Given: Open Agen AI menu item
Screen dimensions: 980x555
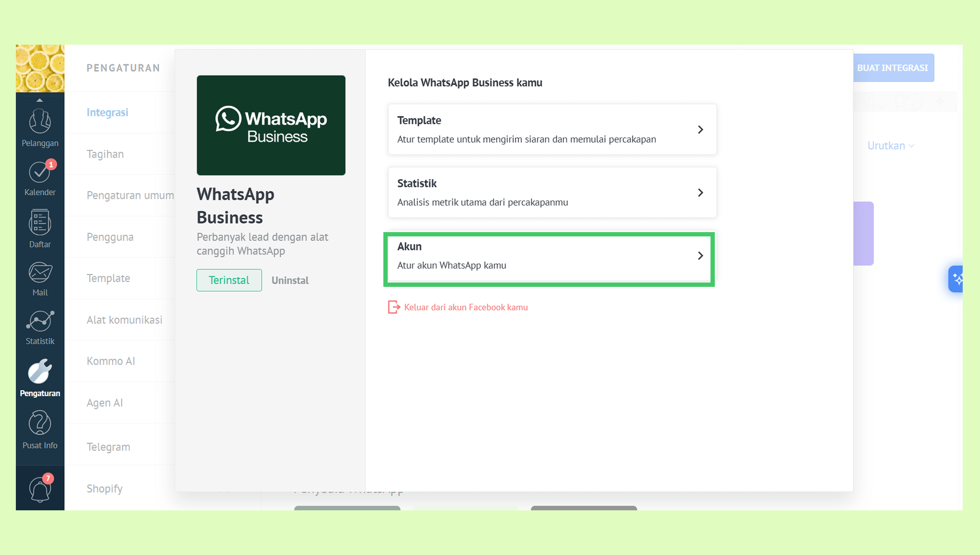Looking at the screenshot, I should tap(105, 403).
